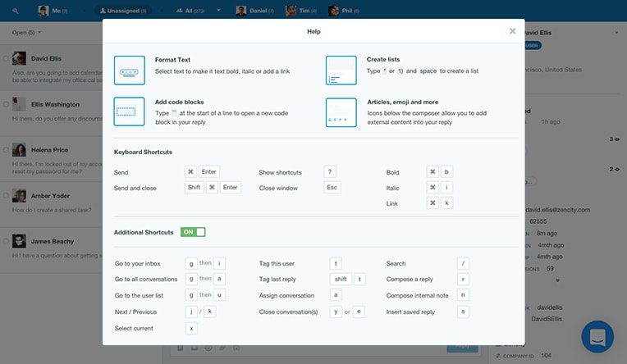Open David Ellis avatar in conversation list
This screenshot has width=627, height=364.
(19, 58)
